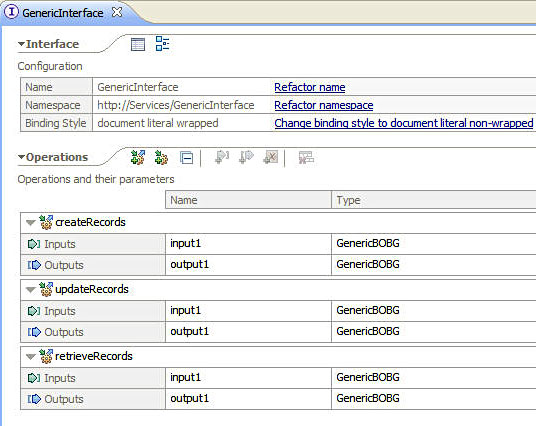Click Change binding style to non-wrapped link
Screen dimensions: 536x426
tap(404, 123)
